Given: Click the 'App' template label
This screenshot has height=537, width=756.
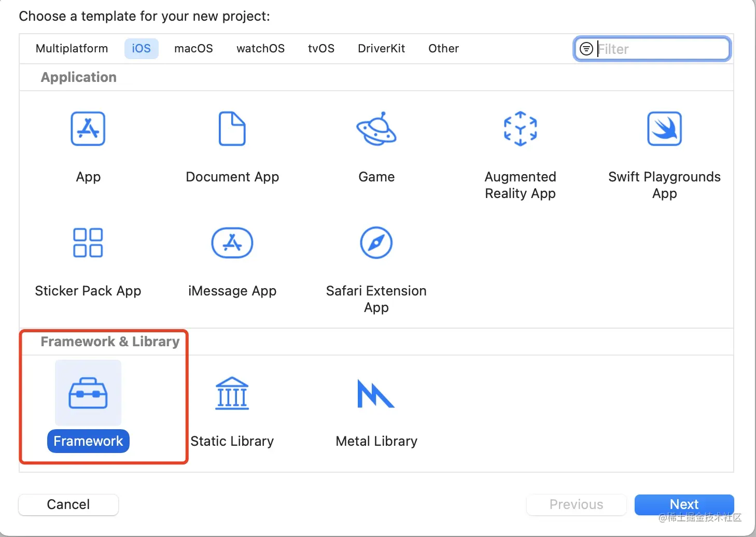Looking at the screenshot, I should pyautogui.click(x=88, y=177).
